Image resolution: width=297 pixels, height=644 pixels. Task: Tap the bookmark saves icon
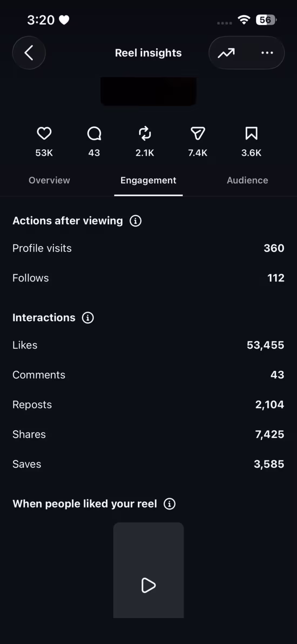point(251,133)
